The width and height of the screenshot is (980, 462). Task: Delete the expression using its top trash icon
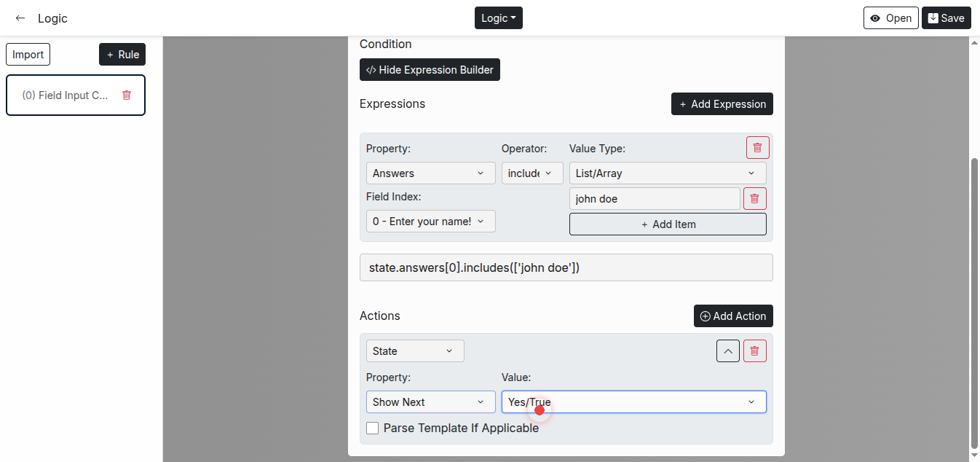click(x=757, y=148)
